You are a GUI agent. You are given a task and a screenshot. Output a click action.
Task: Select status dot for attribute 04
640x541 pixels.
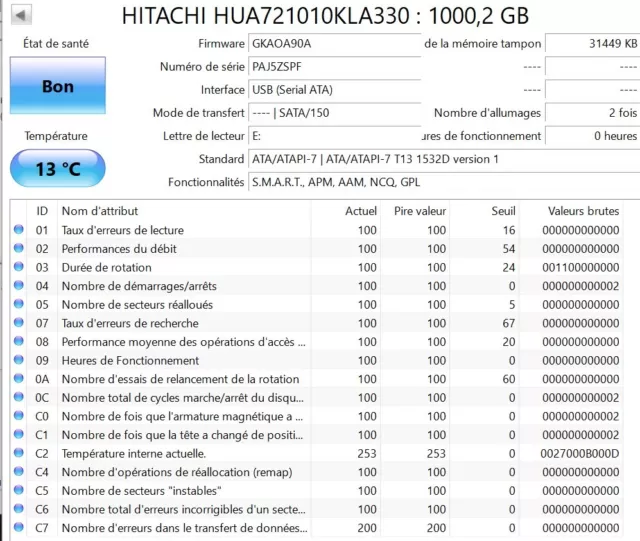pos(19,285)
